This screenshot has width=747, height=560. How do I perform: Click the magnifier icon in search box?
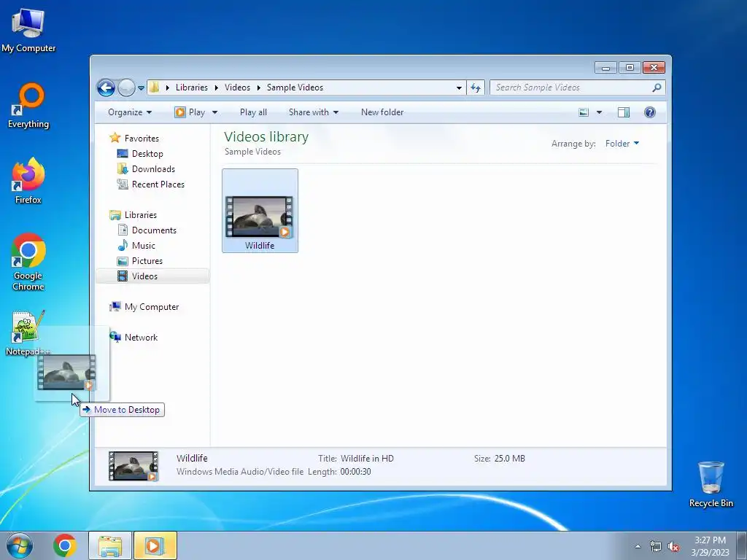point(657,87)
